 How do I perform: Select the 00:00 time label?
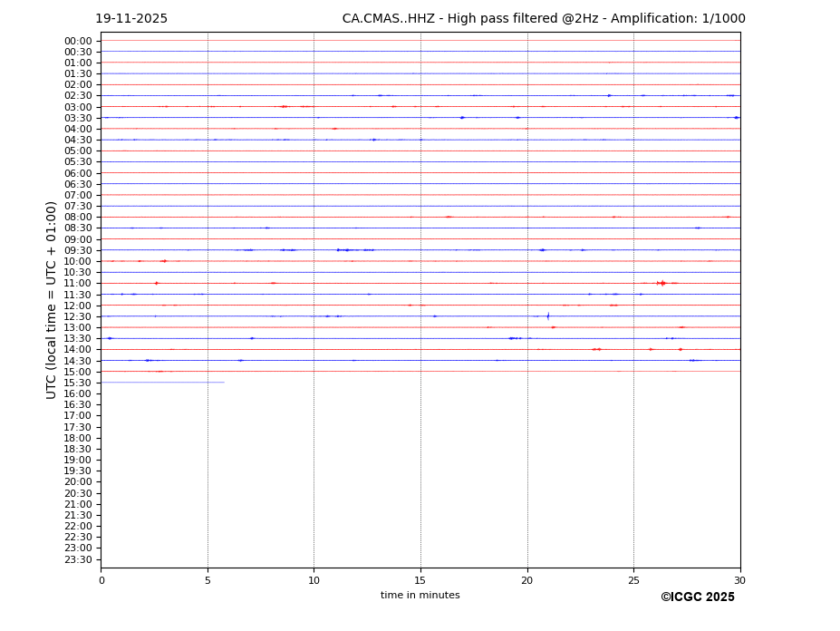point(78,41)
